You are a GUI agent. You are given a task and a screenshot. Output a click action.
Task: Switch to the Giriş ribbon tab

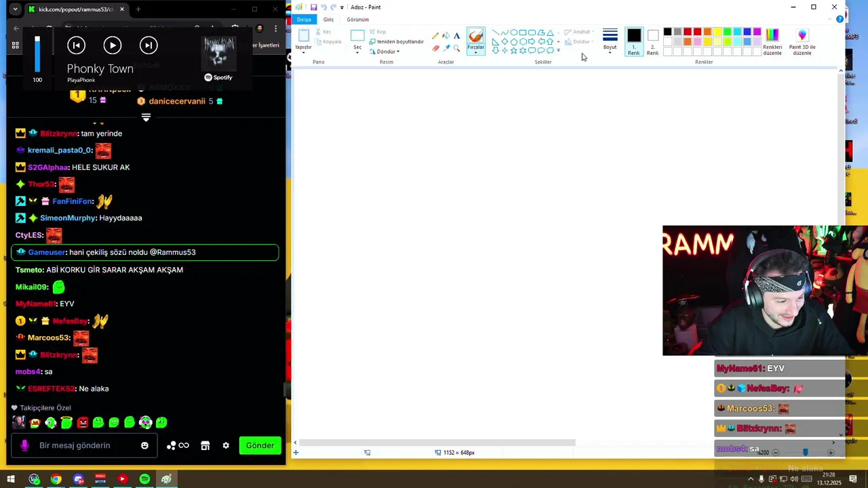pos(328,19)
